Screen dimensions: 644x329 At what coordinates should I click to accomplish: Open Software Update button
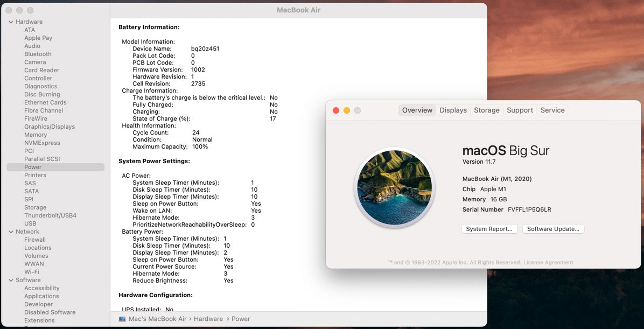[553, 229]
